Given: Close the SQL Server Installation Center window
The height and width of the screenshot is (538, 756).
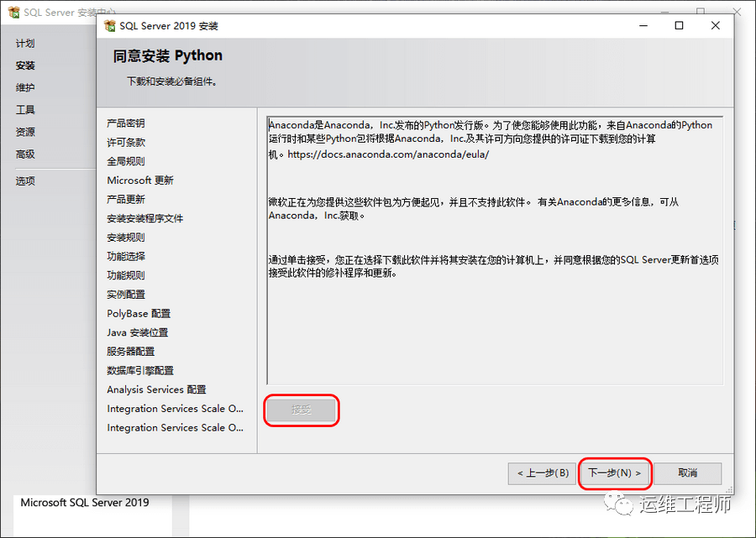Looking at the screenshot, I should (738, 11).
